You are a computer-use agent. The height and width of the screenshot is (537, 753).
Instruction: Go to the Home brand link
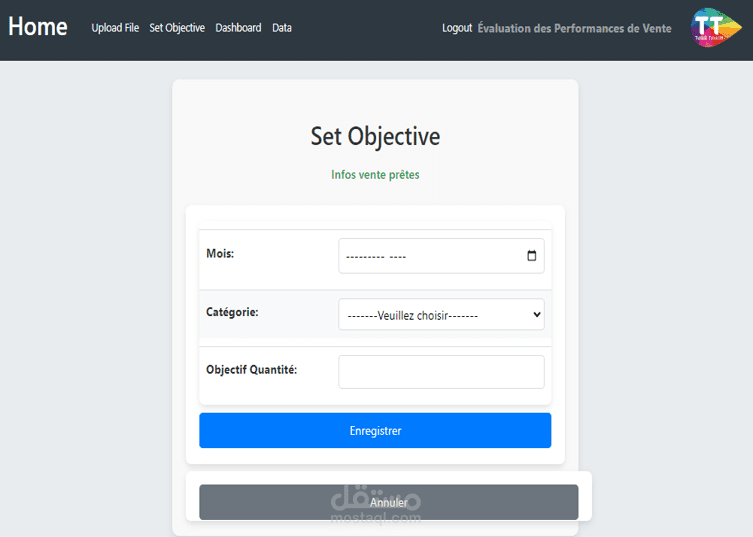point(38,27)
